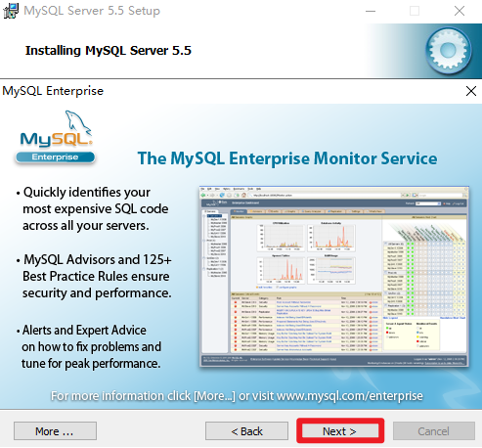The image size is (482, 448).
Task: Click the expensive SQL code bullet text
Action: click(x=93, y=208)
